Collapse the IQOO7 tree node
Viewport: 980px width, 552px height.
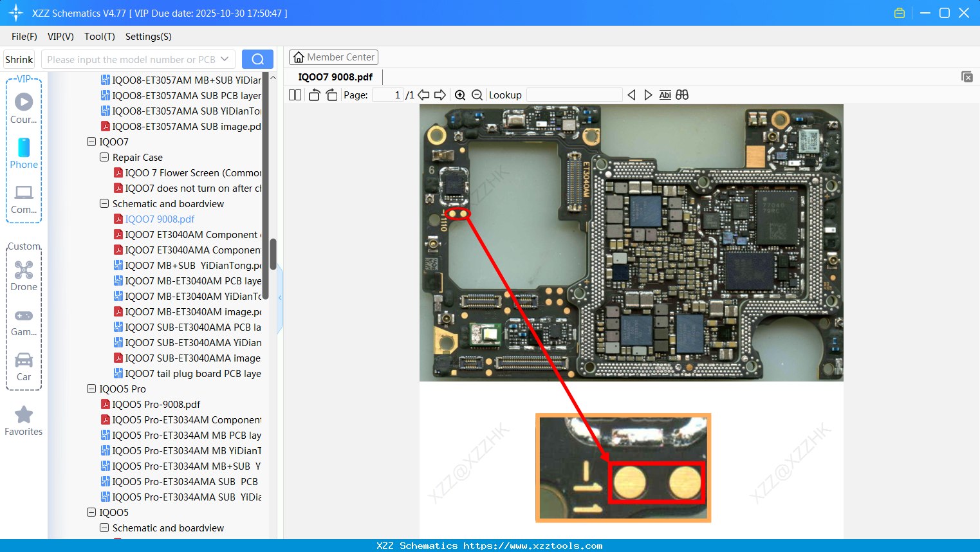coord(91,142)
